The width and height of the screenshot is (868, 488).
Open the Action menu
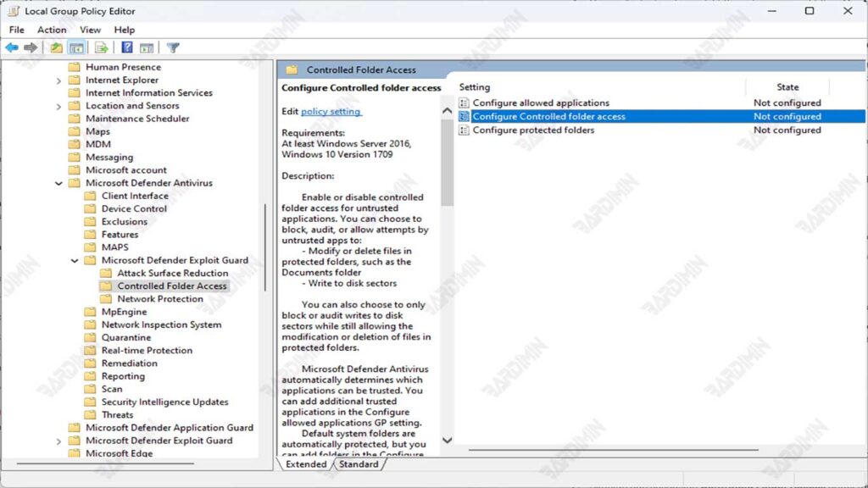click(52, 30)
